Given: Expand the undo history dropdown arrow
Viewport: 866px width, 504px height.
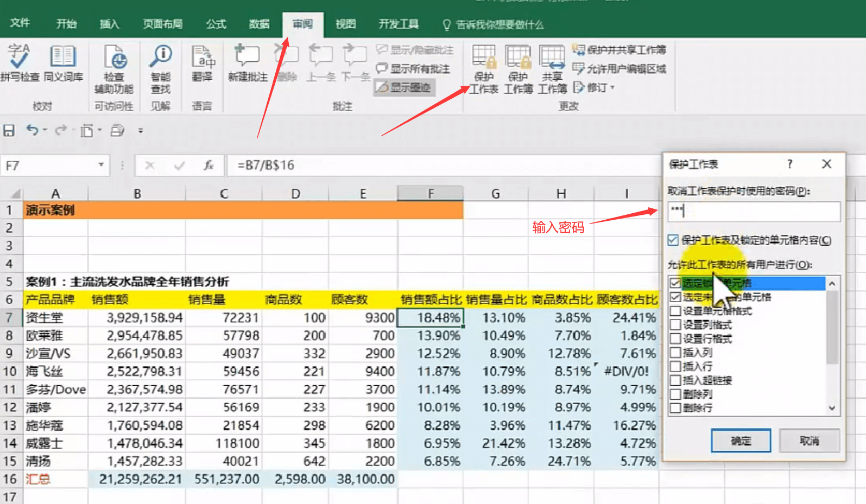Looking at the screenshot, I should click(x=45, y=130).
